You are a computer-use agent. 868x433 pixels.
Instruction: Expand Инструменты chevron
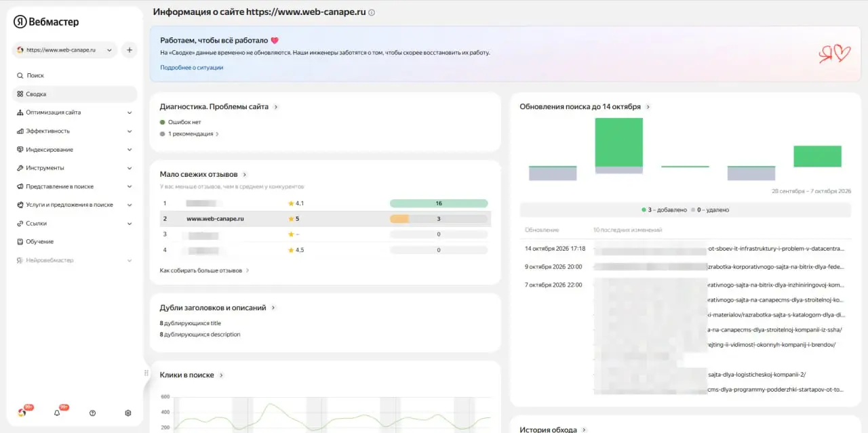(x=129, y=168)
